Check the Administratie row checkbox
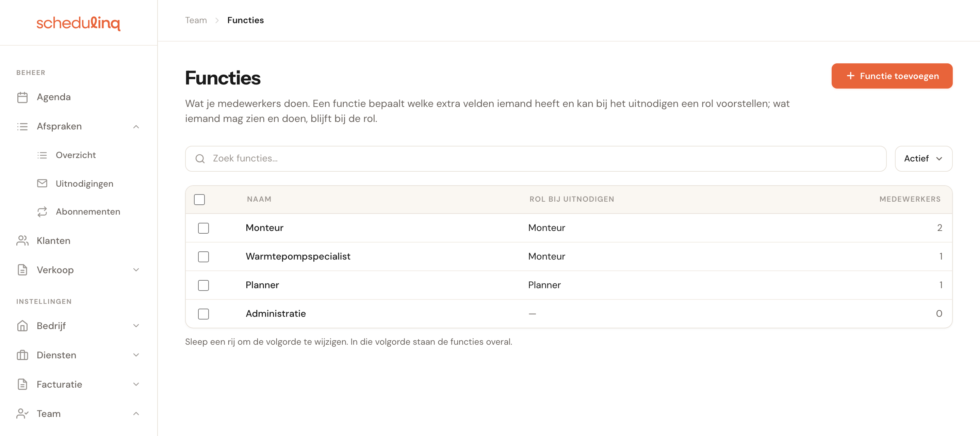This screenshot has width=980, height=436. pos(203,314)
